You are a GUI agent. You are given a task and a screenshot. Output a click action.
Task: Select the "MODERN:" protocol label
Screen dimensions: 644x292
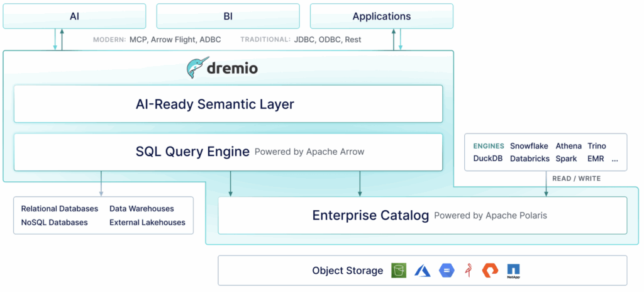click(x=109, y=40)
